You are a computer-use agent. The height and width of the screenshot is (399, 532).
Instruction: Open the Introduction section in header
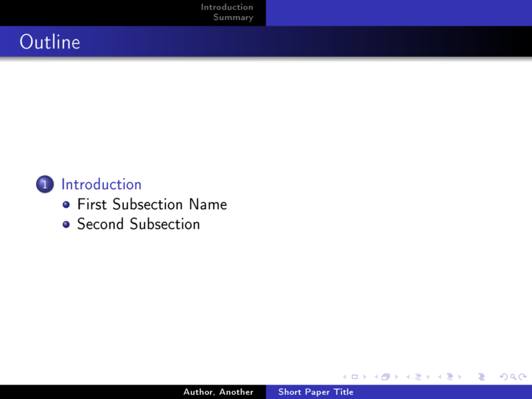(227, 7)
